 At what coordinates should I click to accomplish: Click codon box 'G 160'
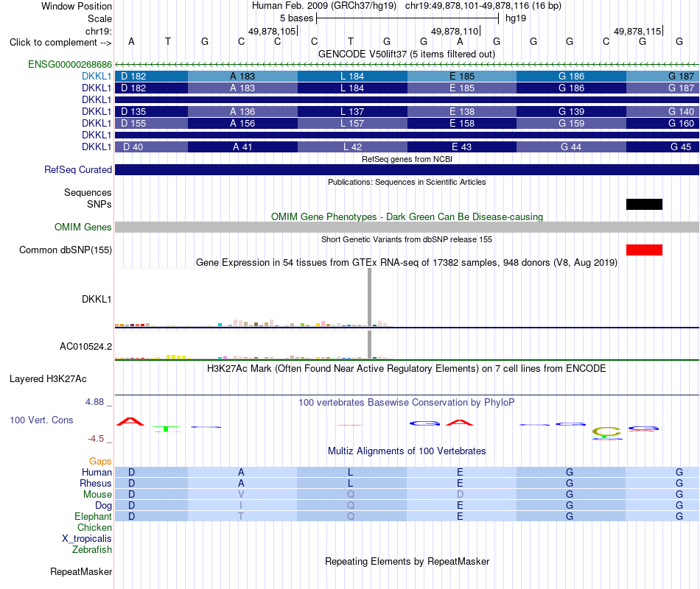(662, 123)
